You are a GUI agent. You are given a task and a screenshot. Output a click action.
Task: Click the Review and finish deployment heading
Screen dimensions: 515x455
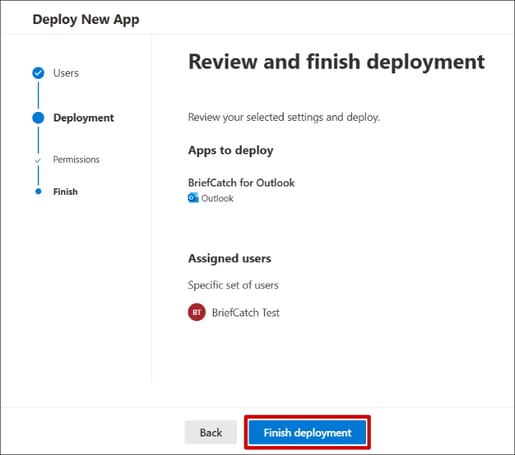point(336,62)
